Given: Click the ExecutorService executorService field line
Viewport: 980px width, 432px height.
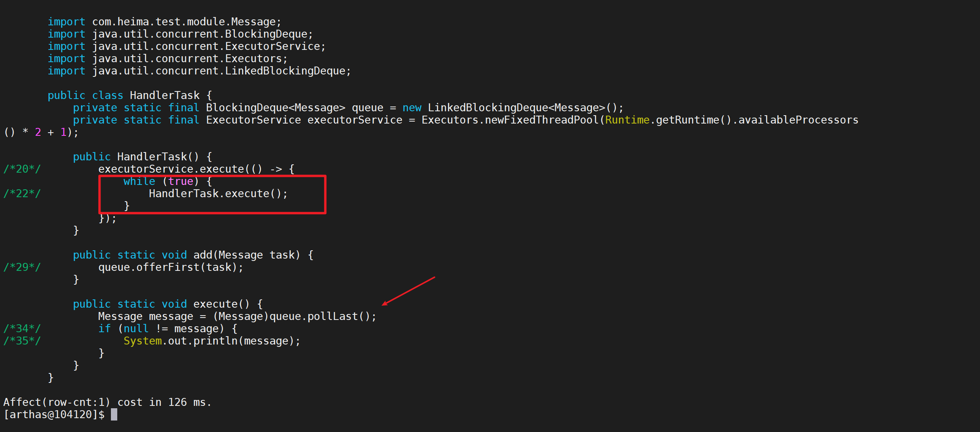Looking at the screenshot, I should point(465,120).
